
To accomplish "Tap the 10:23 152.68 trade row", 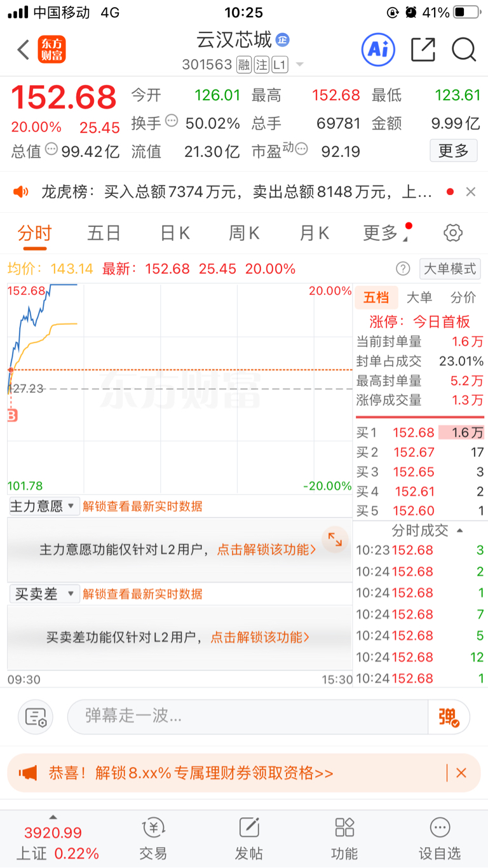I will (420, 550).
